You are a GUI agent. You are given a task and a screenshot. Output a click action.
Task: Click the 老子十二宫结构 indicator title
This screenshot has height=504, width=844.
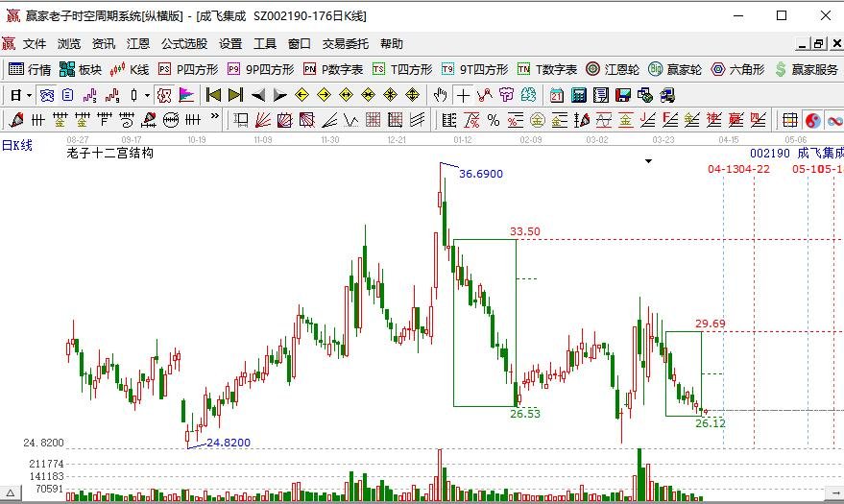(x=110, y=153)
